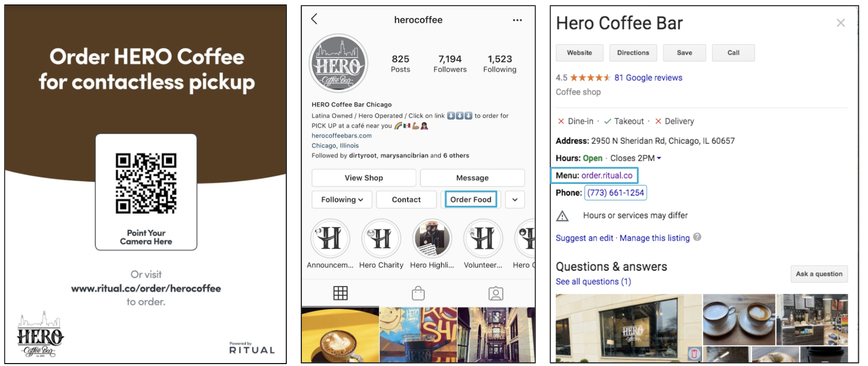This screenshot has width=868, height=366.
Task: Click the Directions button
Action: tap(633, 53)
